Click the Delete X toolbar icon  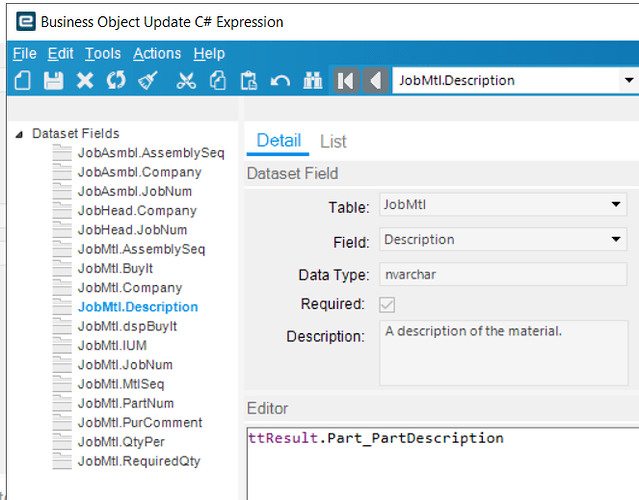[85, 81]
